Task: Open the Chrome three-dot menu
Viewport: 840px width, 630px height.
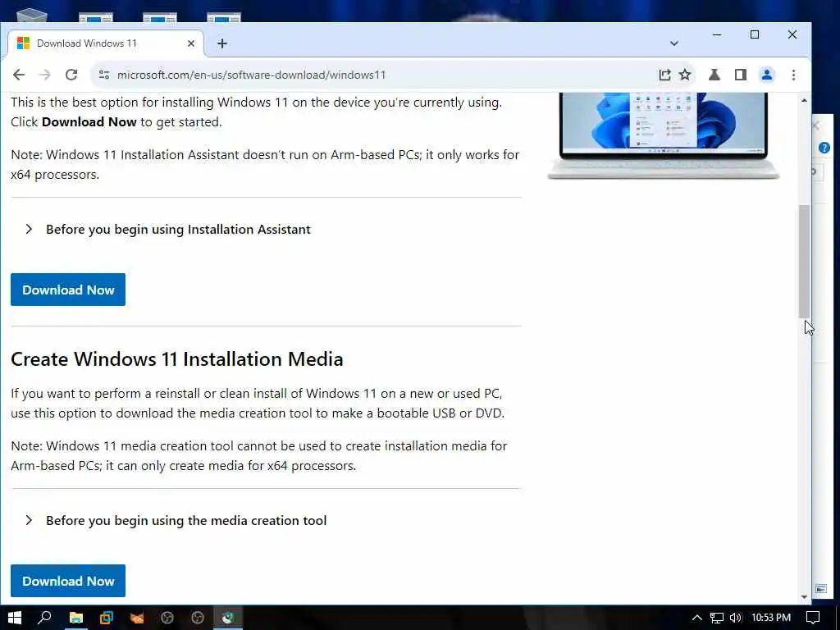Action: [793, 75]
